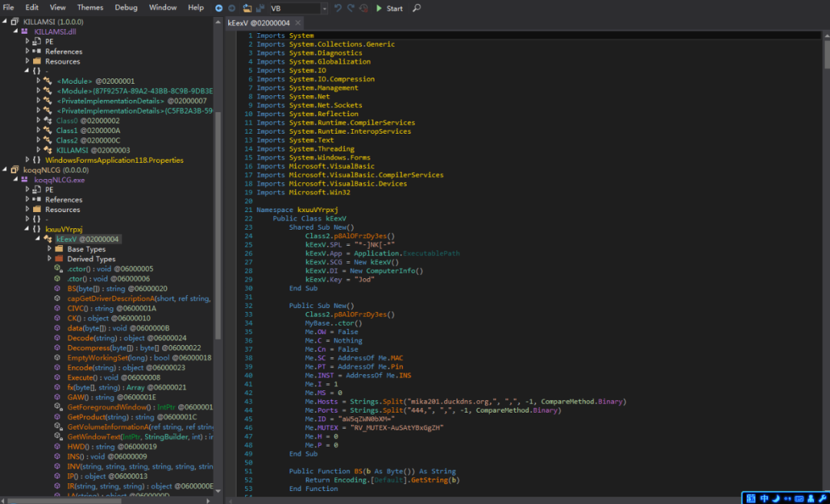Image resolution: width=830 pixels, height=504 pixels.
Task: Open the Edit menu
Action: (32, 8)
